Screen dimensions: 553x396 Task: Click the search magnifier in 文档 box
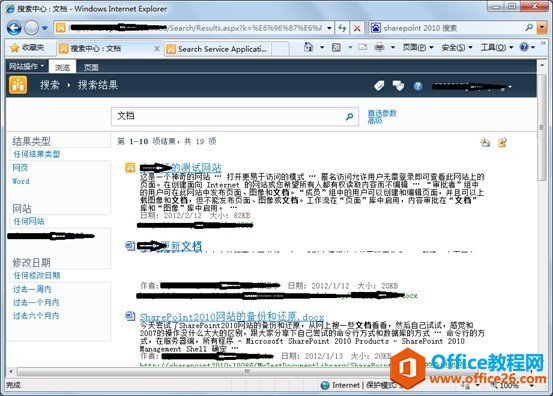[x=350, y=116]
